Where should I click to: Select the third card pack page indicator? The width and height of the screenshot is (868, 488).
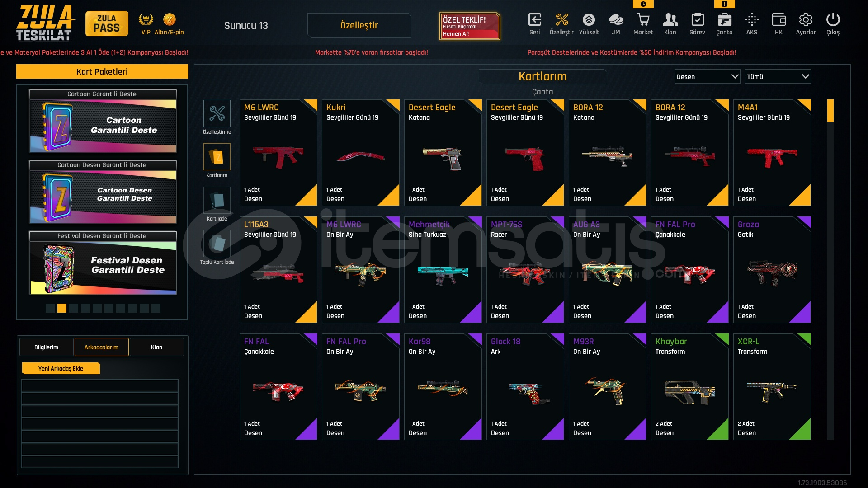74,308
